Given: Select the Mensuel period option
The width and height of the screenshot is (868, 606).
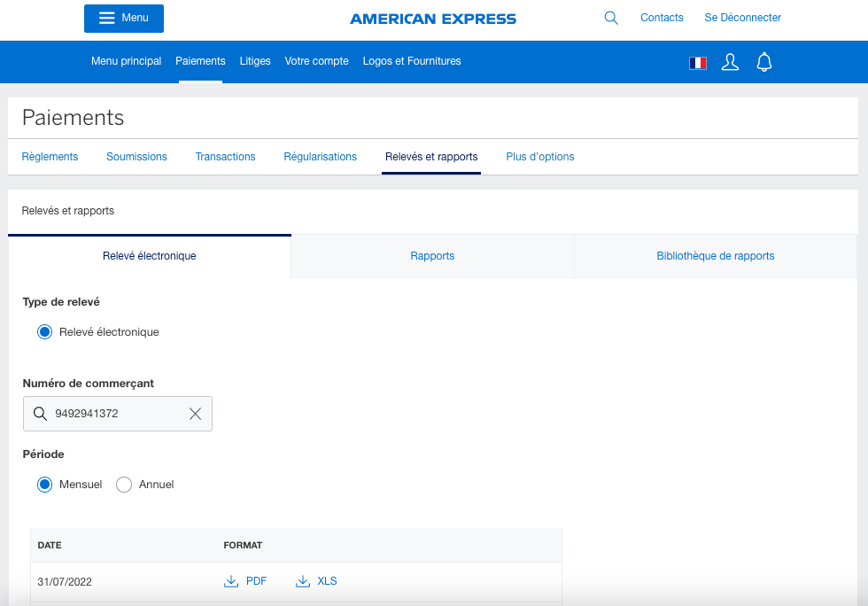Looking at the screenshot, I should coord(44,485).
